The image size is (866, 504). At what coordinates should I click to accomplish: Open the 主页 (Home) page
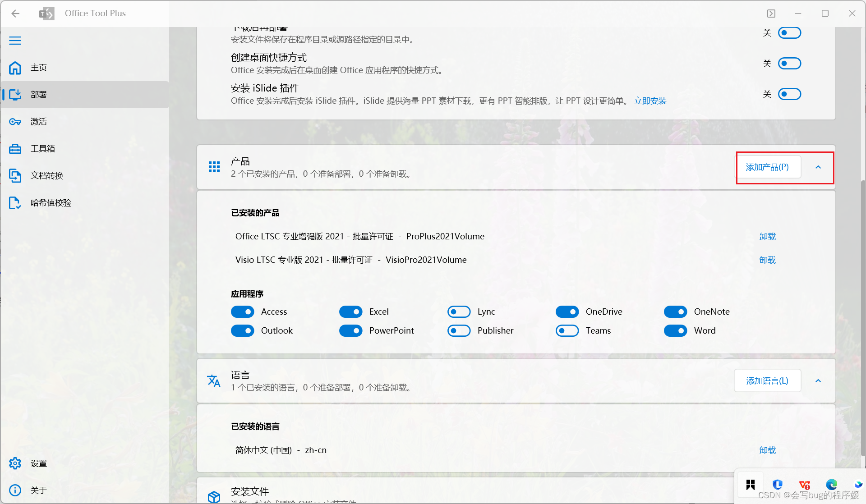(x=38, y=68)
